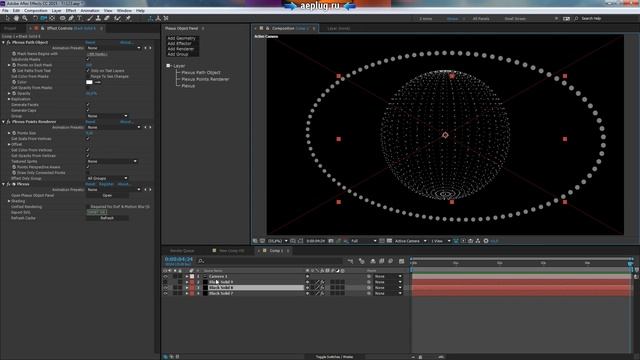Screen dimensions: 640x360
Task: Open the Textured Sprite dropdown
Action: [112, 161]
